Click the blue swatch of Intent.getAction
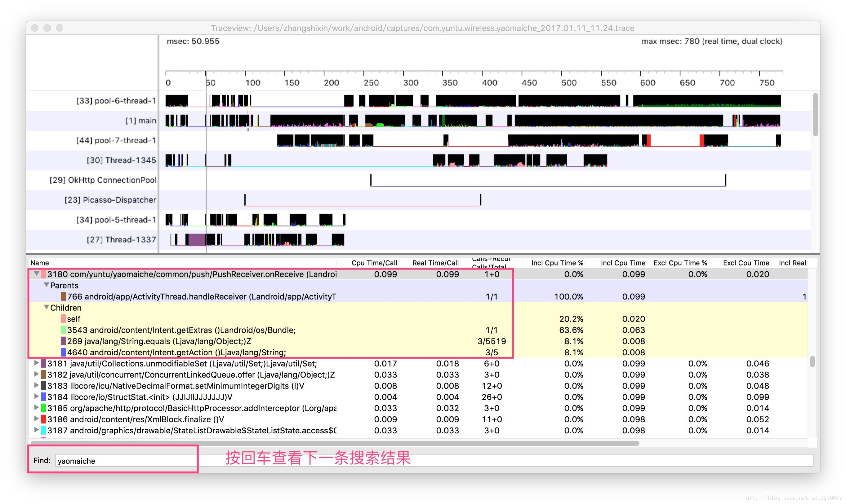The width and height of the screenshot is (846, 504). click(63, 352)
